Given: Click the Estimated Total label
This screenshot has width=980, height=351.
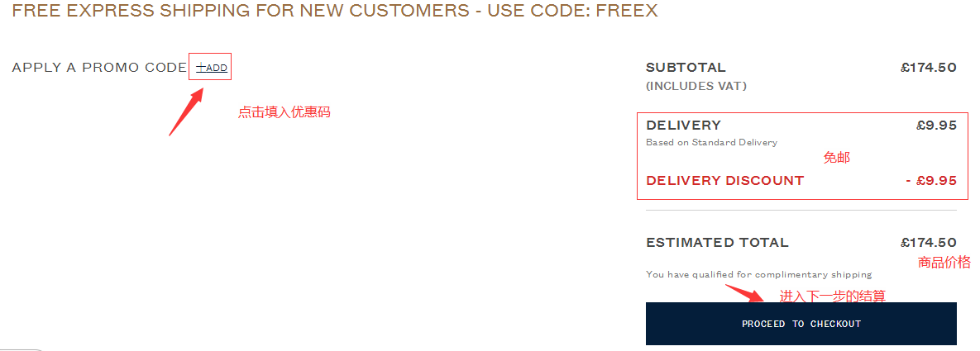Looking at the screenshot, I should coord(717,243).
